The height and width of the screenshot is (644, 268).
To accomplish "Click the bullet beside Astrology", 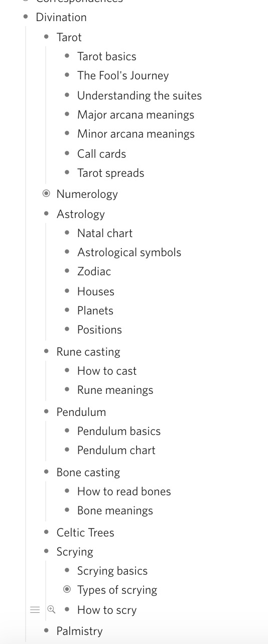I will pyautogui.click(x=47, y=214).
